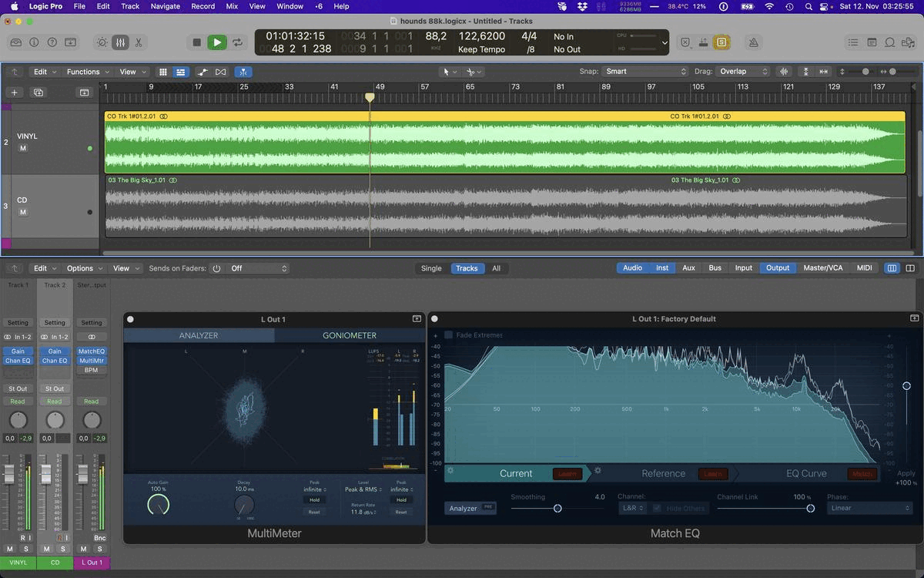
Task: Open the List Editors icon
Action: click(853, 42)
